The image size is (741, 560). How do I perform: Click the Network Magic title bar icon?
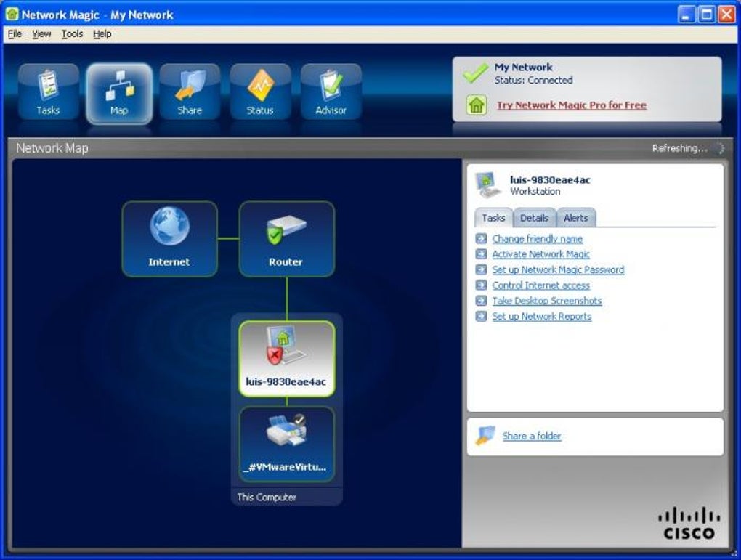point(12,15)
